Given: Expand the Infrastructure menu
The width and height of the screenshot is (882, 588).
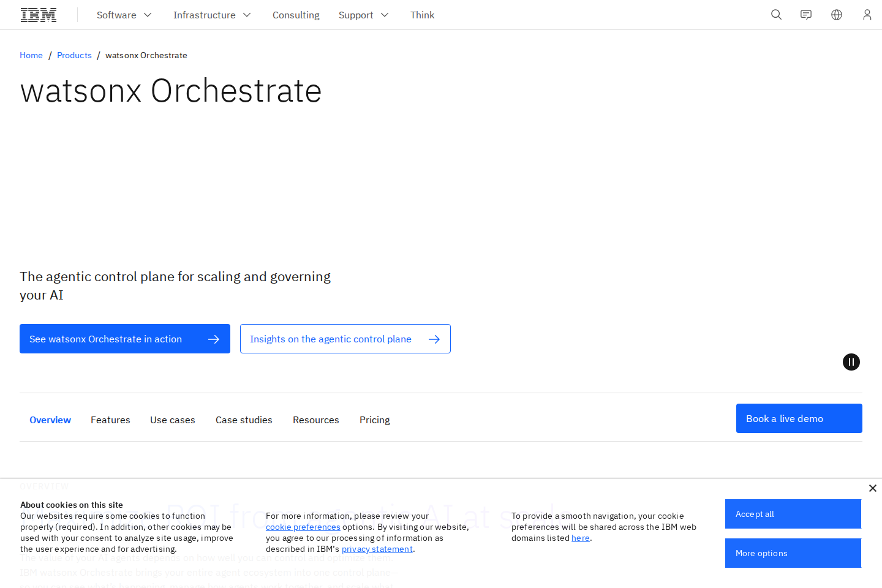Looking at the screenshot, I should click(x=213, y=15).
